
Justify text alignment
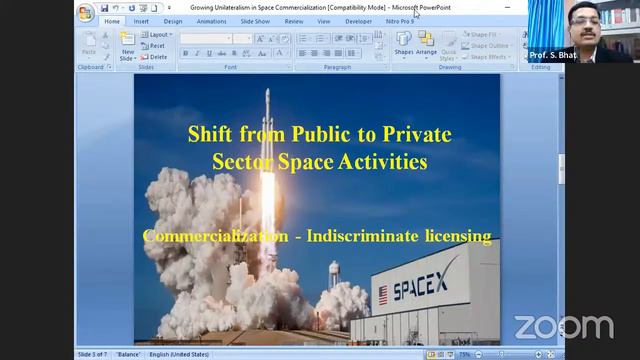338,53
